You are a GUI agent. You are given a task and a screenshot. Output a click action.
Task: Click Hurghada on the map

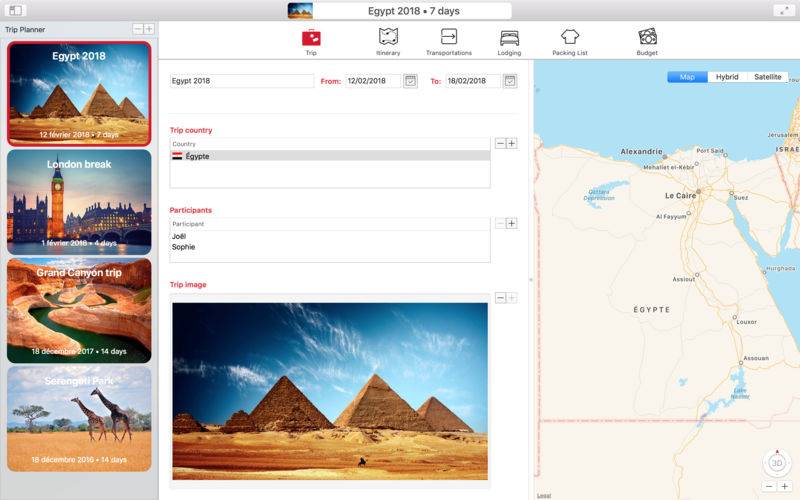[x=781, y=268]
